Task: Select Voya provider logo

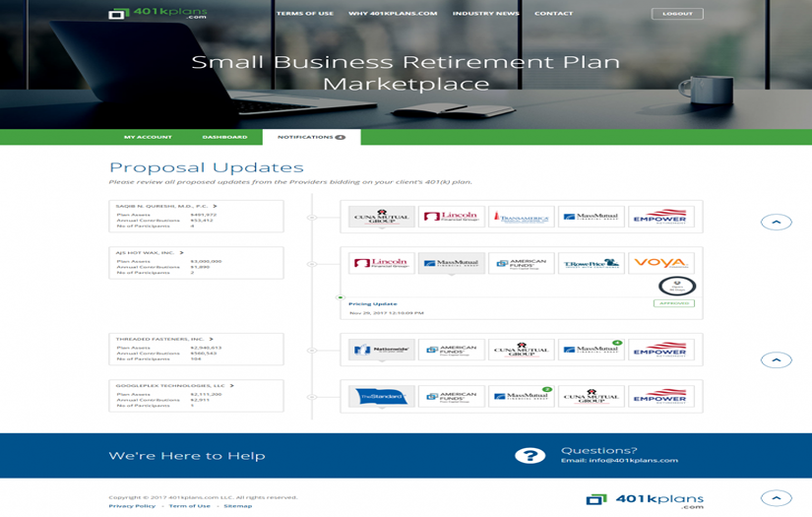Action: pyautogui.click(x=660, y=263)
